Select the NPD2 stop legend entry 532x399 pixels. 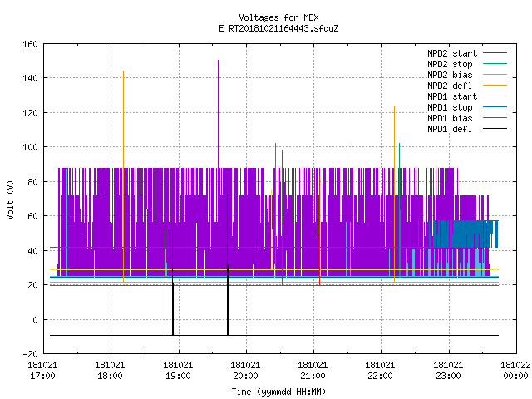(450, 64)
